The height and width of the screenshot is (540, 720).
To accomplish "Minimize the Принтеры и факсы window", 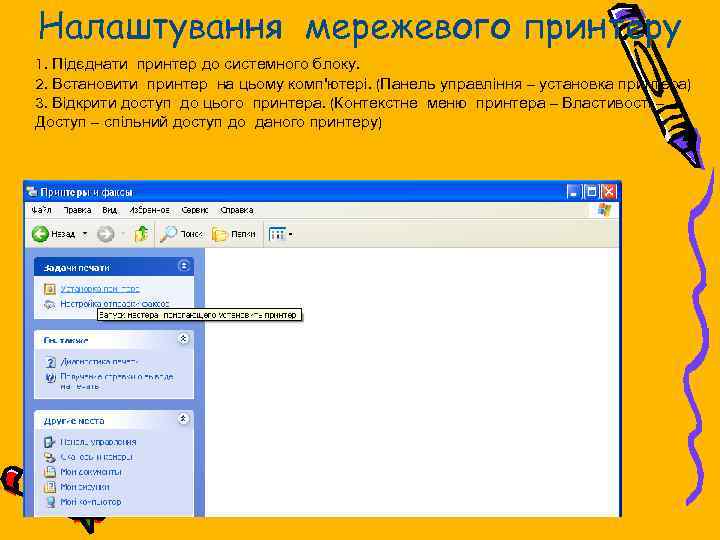I will (573, 191).
